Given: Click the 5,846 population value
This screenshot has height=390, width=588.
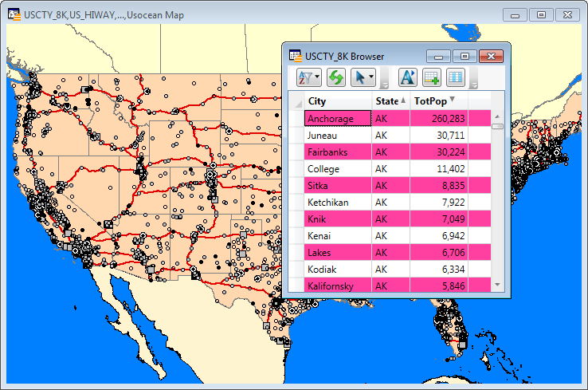Looking at the screenshot, I should click(453, 286).
